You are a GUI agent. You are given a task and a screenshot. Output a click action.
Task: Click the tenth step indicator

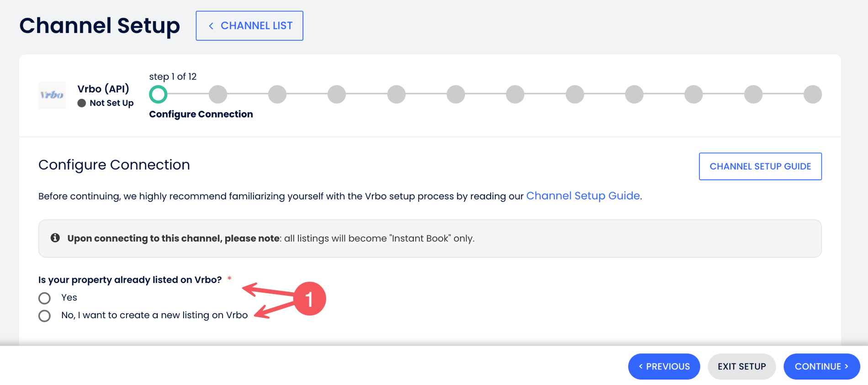coord(693,94)
